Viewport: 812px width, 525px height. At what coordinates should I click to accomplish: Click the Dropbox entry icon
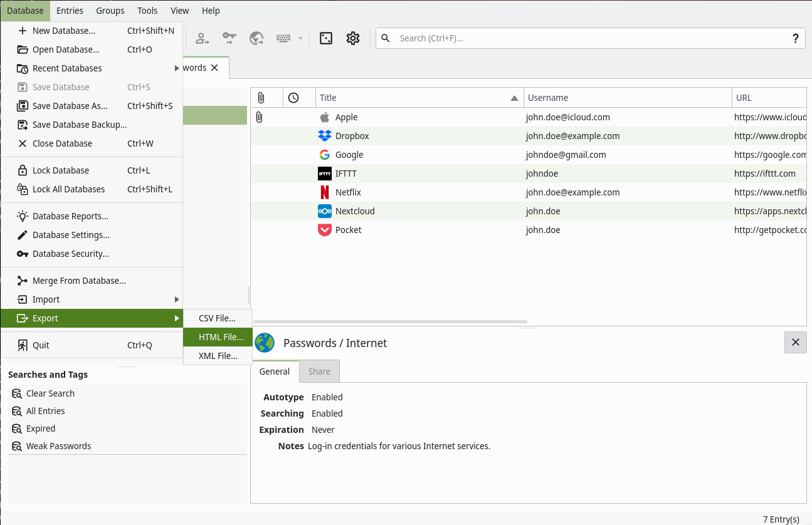tap(324, 136)
